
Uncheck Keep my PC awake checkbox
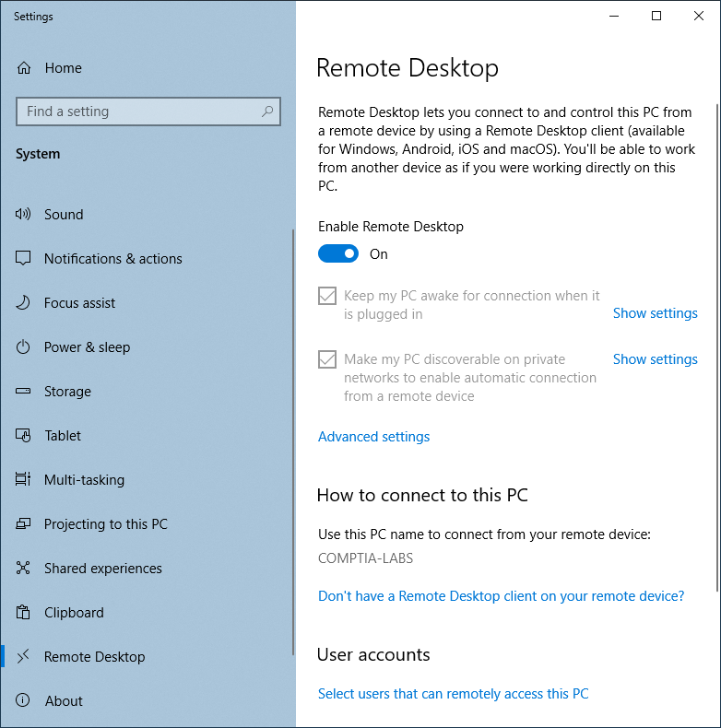(x=327, y=296)
